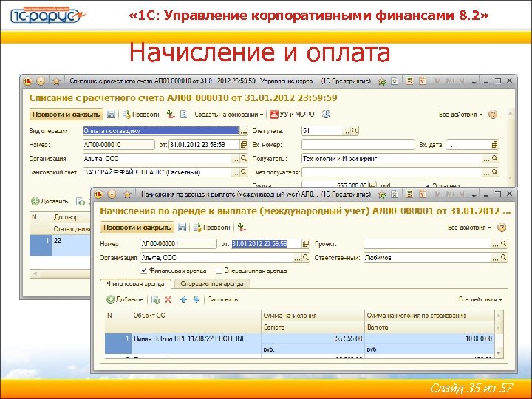Click Заполнить in the table toolbar
The height and width of the screenshot is (399, 532).
[x=223, y=299]
